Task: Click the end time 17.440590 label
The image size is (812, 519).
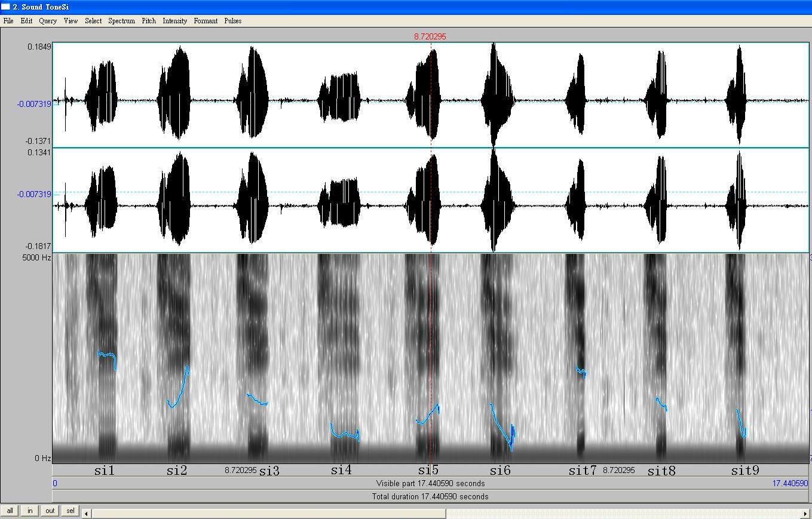Action: click(790, 483)
